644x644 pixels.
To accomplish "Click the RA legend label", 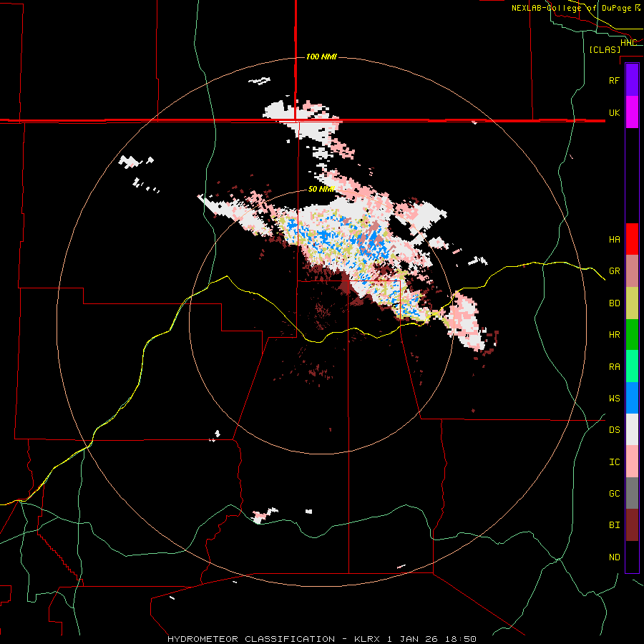I will [614, 366].
